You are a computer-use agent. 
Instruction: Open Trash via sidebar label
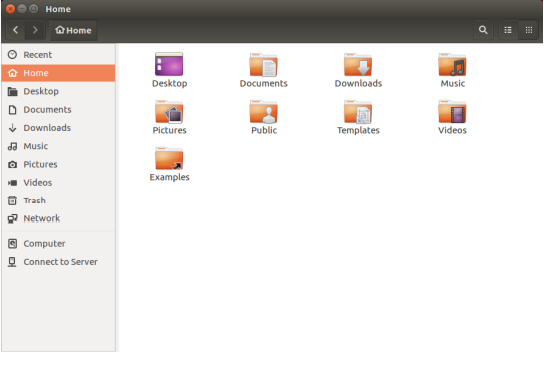[34, 200]
